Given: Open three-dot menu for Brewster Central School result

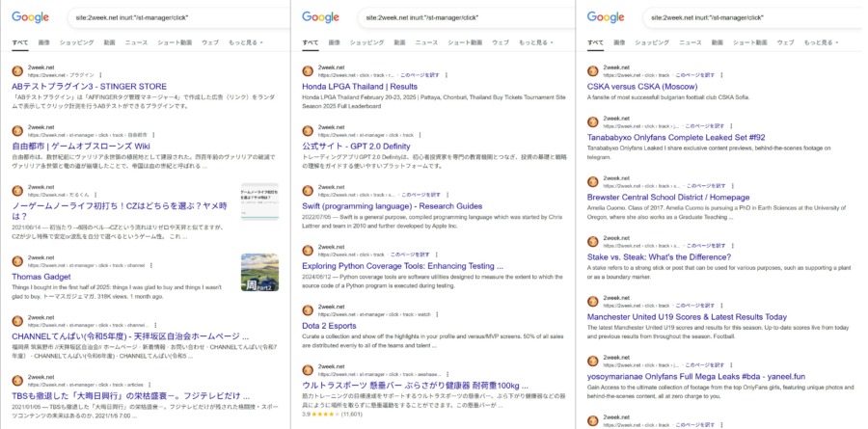Looking at the screenshot, I should tap(732, 185).
